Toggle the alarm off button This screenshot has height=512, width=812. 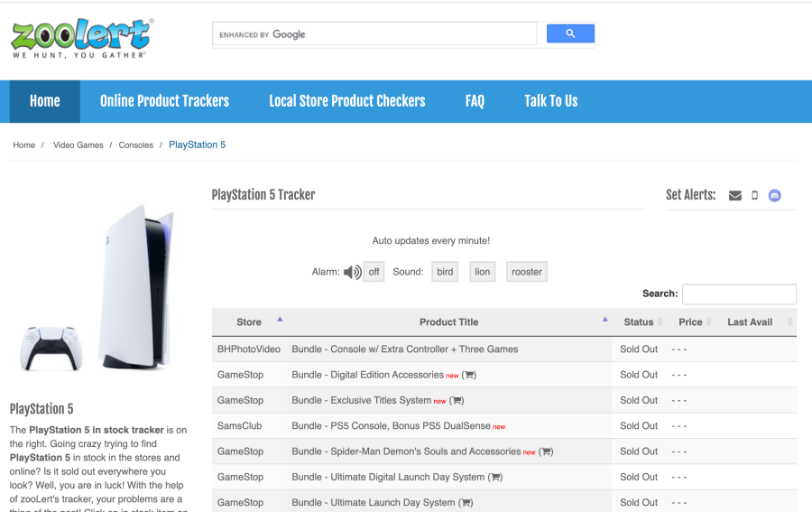click(x=374, y=272)
